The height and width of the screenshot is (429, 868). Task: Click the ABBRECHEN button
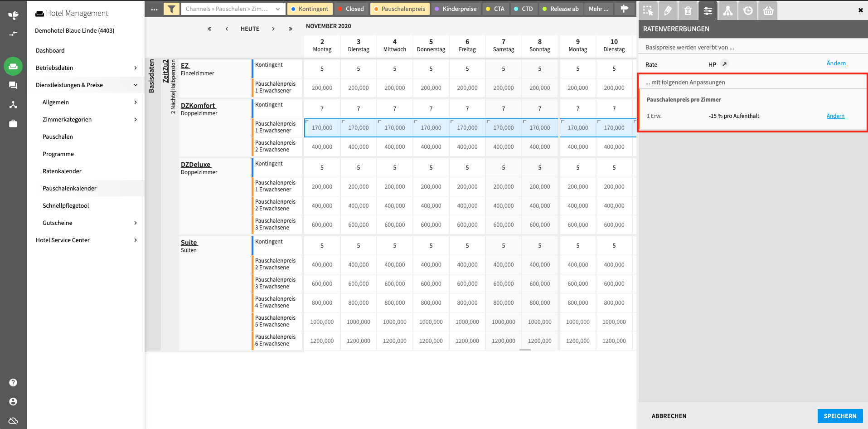point(669,416)
